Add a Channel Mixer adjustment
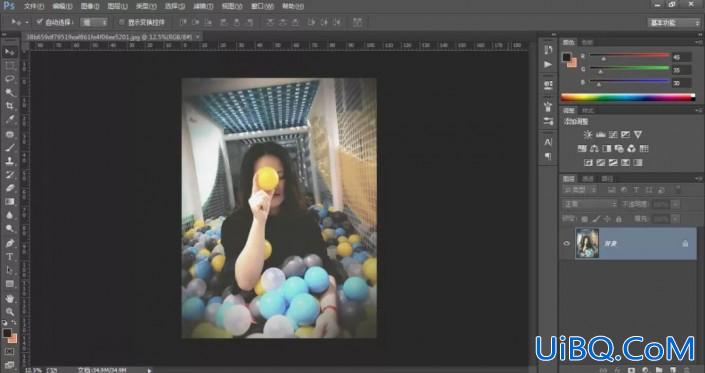Image resolution: width=705 pixels, height=373 pixels. pyautogui.click(x=631, y=148)
